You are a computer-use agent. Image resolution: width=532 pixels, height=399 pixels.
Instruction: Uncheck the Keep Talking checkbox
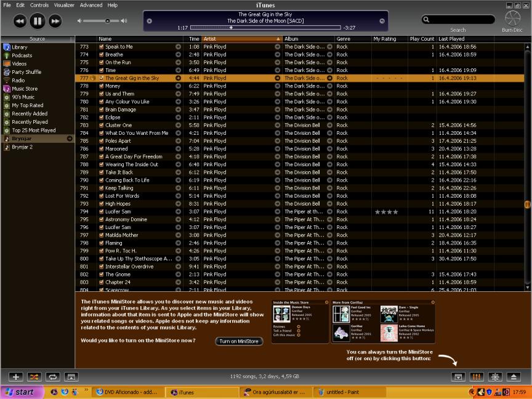(101, 188)
